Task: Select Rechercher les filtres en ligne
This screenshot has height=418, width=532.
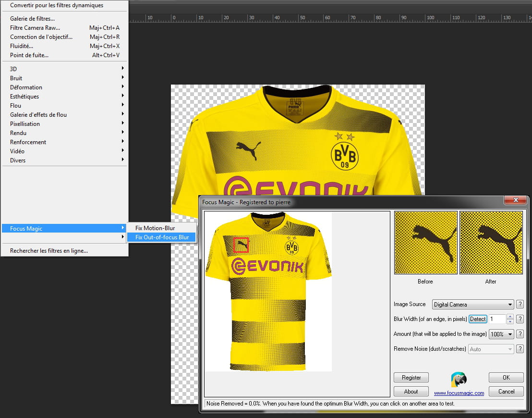Action: (64, 251)
